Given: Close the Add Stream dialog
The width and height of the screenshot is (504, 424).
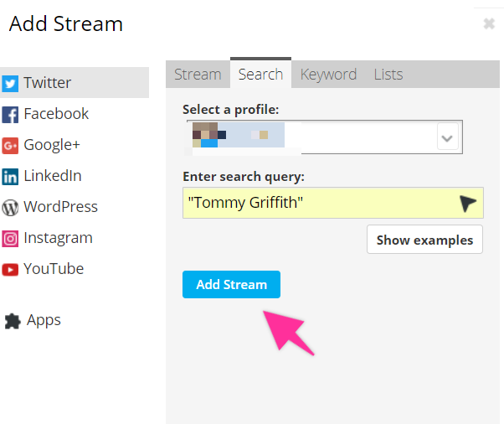Looking at the screenshot, I should [x=489, y=23].
